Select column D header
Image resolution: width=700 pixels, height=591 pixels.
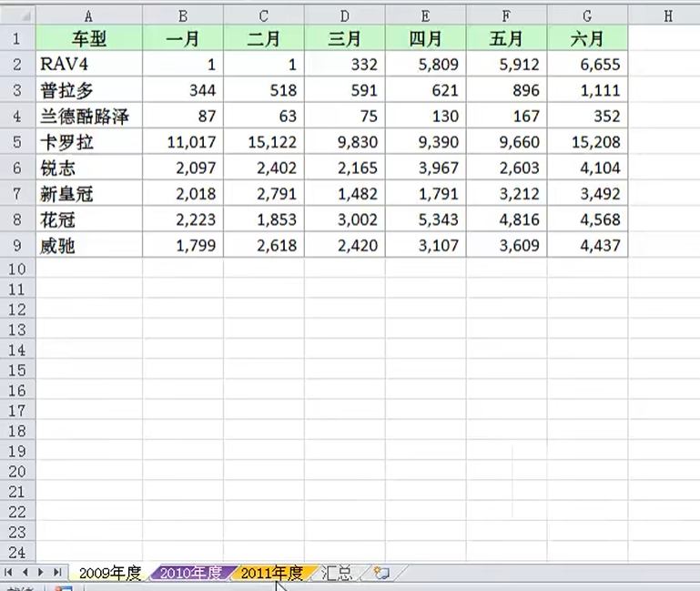point(345,16)
